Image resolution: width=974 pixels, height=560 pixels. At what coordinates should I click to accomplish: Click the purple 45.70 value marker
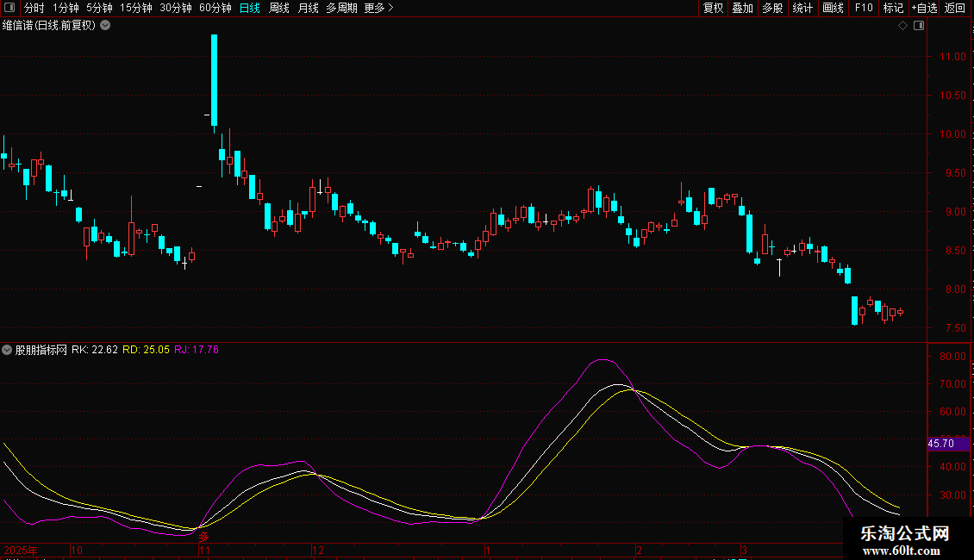[x=940, y=444]
